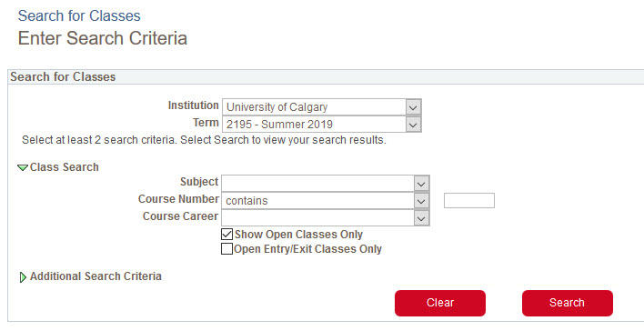Click the Course Career dropdown arrow icon
The width and height of the screenshot is (644, 331).
coord(421,218)
